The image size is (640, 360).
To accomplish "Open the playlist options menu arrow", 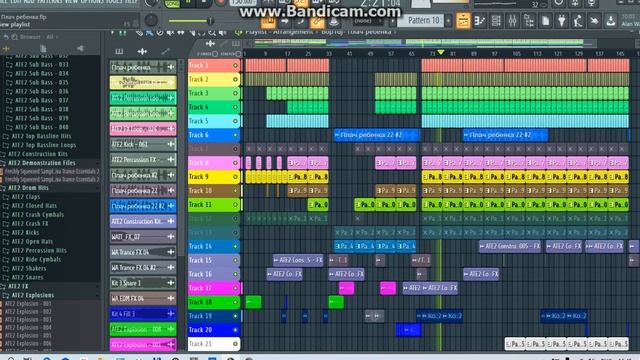I will (x=113, y=32).
